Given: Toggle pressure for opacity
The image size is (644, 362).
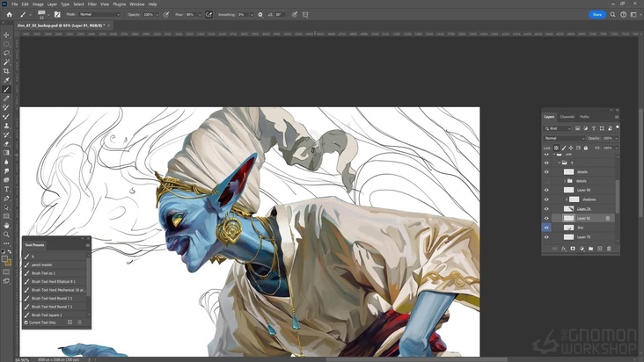Looking at the screenshot, I should click(x=166, y=14).
